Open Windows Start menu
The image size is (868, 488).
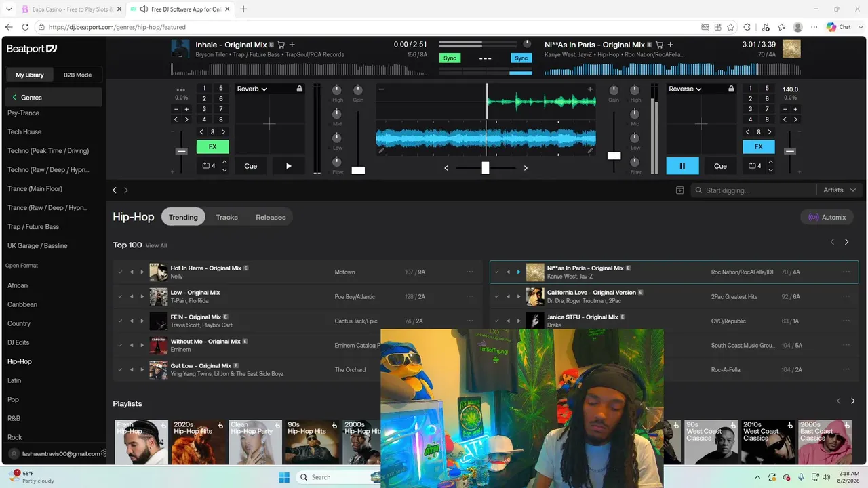tap(283, 477)
